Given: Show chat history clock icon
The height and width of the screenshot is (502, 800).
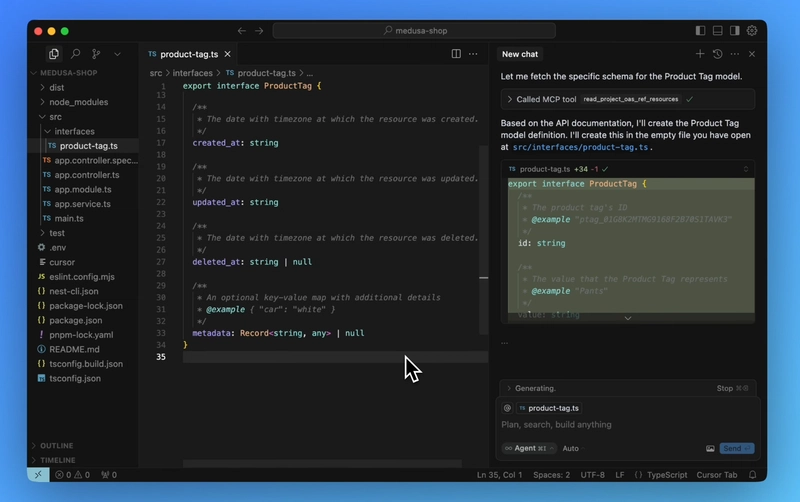Looking at the screenshot, I should 717,54.
